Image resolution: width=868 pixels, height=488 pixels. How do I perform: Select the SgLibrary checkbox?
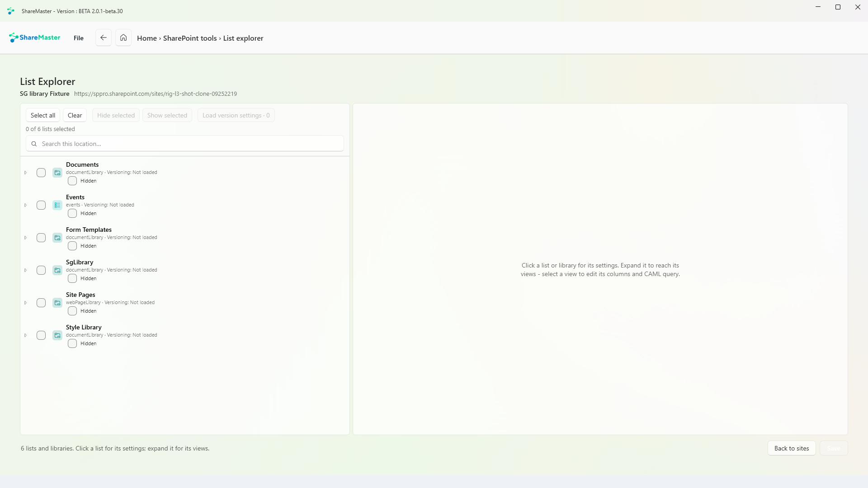point(41,270)
